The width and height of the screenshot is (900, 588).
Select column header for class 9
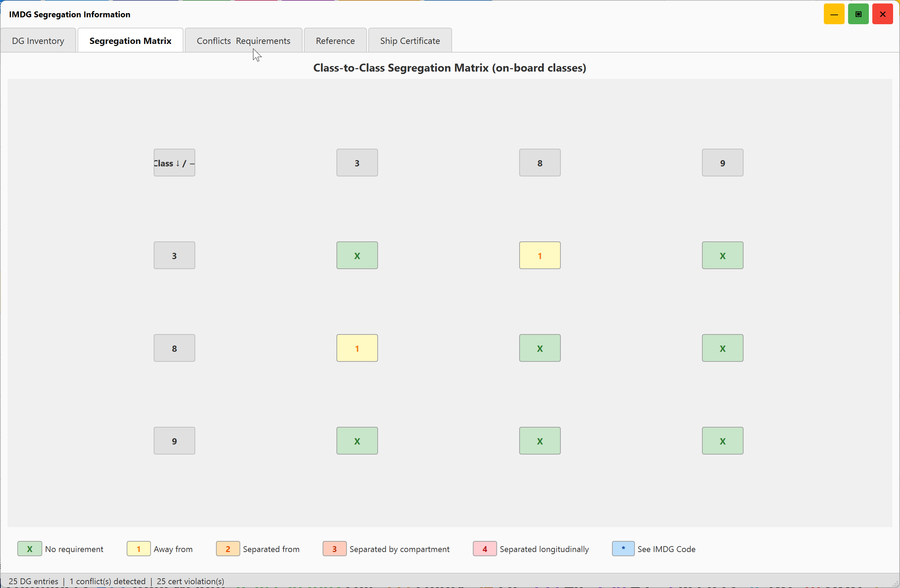723,163
